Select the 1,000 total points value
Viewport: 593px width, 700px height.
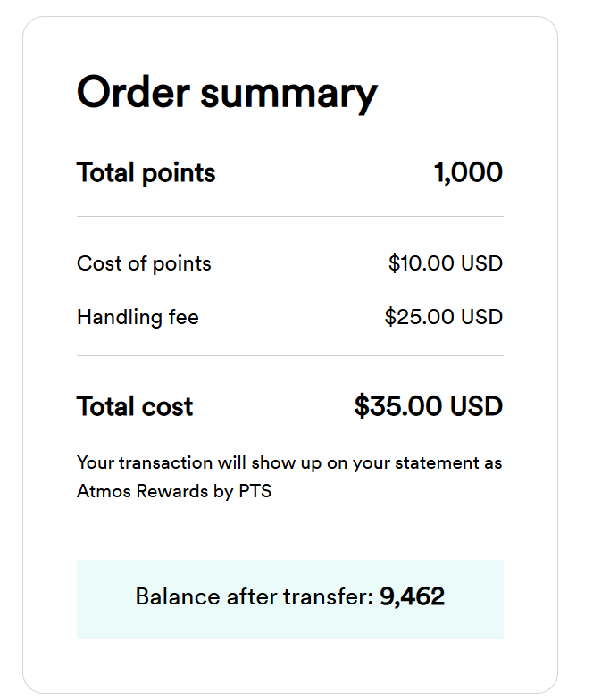point(468,172)
